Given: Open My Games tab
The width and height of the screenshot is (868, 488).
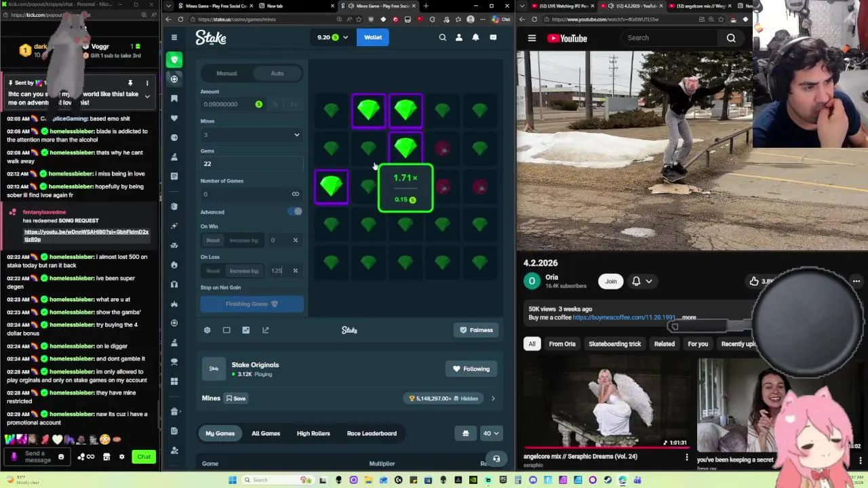Looking at the screenshot, I should click(220, 433).
